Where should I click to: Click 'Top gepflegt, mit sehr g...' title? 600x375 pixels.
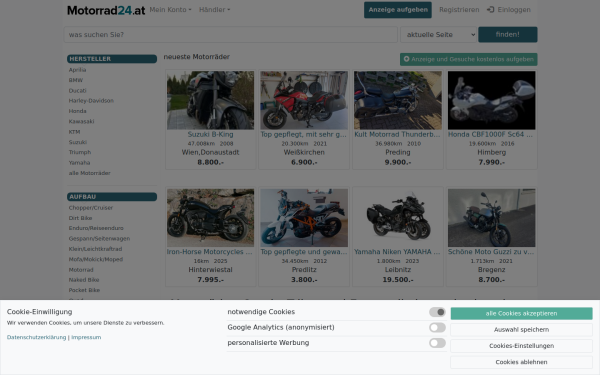pos(303,134)
